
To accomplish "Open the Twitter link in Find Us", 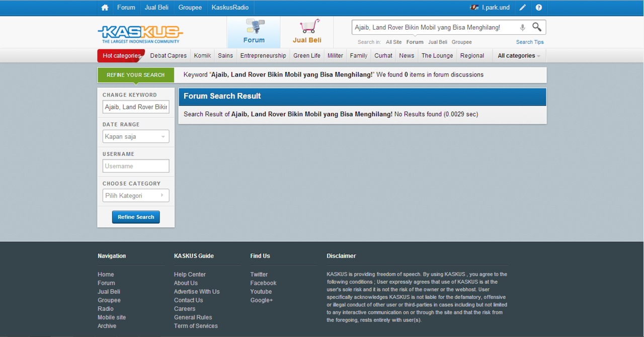I will point(259,275).
